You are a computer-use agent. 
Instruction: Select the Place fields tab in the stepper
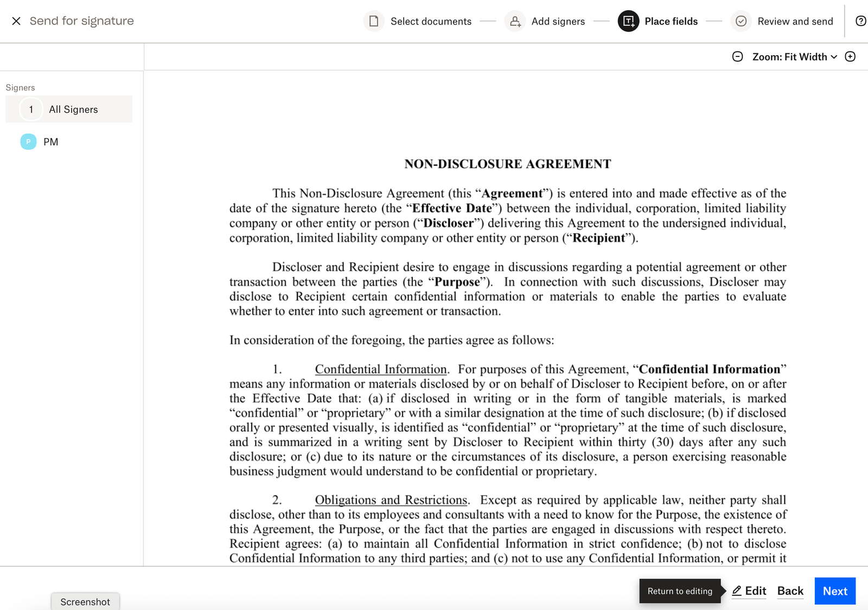671,21
